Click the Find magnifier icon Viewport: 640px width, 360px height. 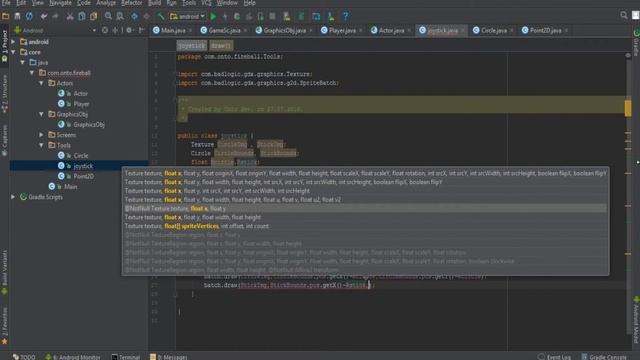pyautogui.click(x=108, y=16)
